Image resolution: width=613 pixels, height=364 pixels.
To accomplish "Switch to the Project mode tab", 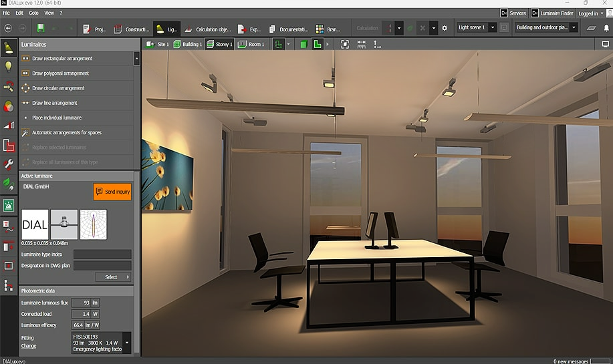I will pos(95,29).
